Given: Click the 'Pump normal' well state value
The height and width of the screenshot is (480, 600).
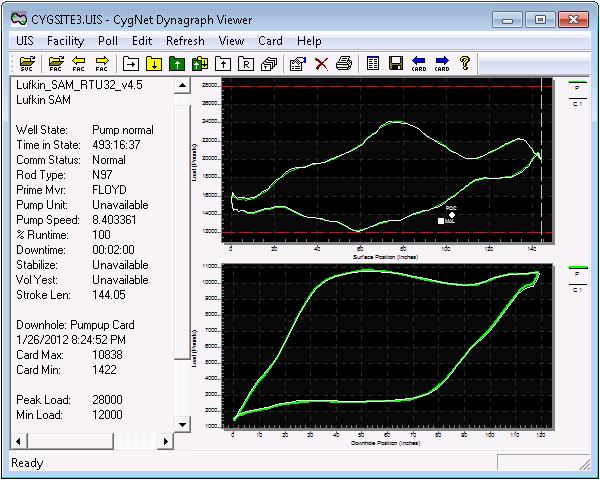Looking at the screenshot, I should [123, 130].
